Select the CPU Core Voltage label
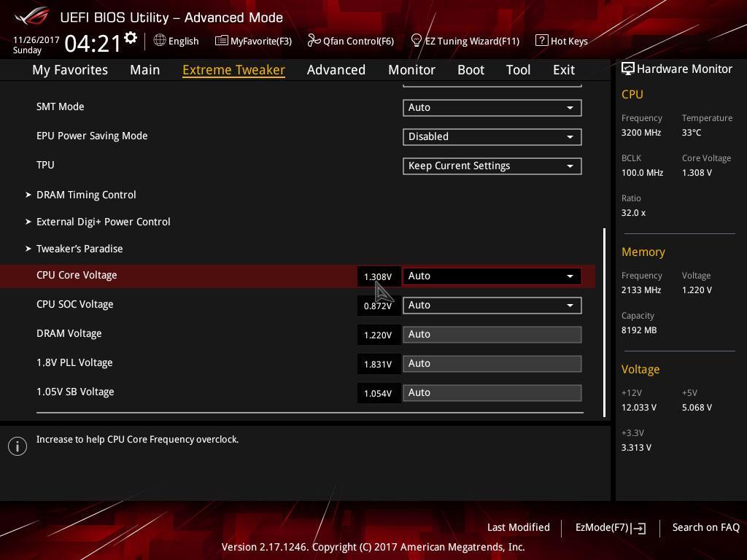Image resolution: width=747 pixels, height=560 pixels. 77,275
